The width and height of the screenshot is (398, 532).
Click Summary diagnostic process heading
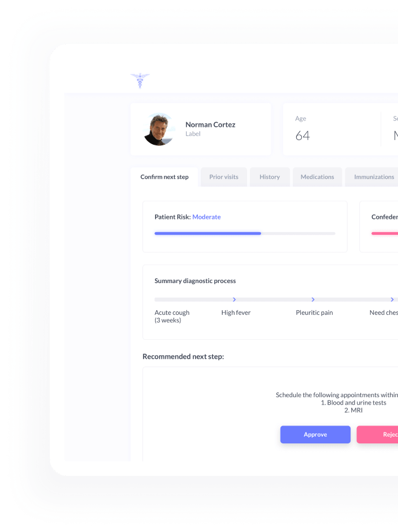[195, 281]
